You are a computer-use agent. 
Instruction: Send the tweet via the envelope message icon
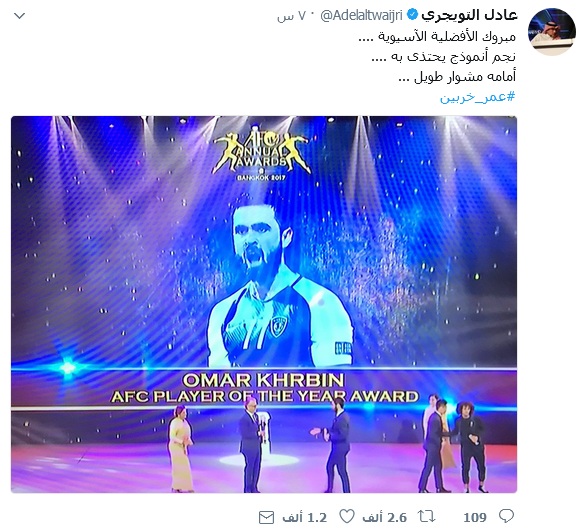(x=266, y=517)
